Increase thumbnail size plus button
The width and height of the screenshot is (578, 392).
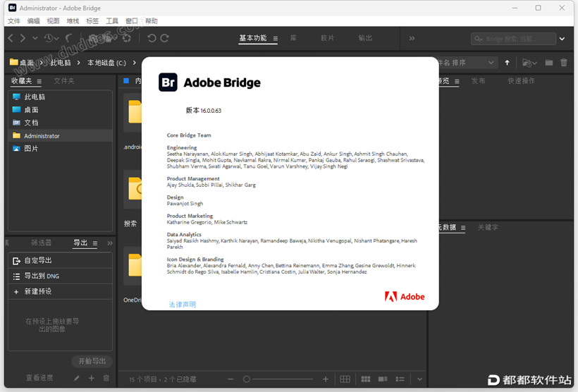[326, 379]
